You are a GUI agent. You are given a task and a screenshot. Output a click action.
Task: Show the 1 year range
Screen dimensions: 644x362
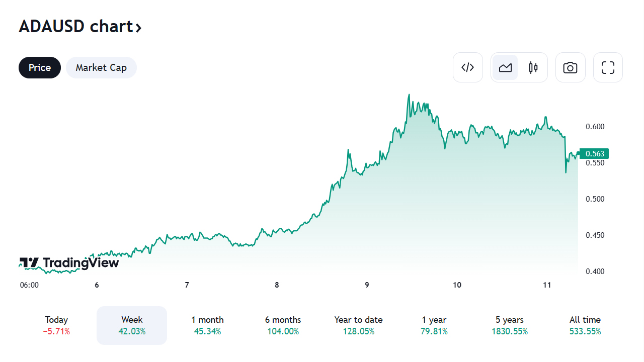434,325
